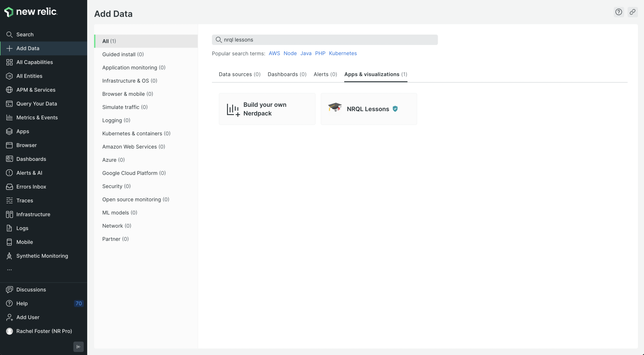Click the help question-mark icon top right
This screenshot has width=644, height=355.
point(619,12)
